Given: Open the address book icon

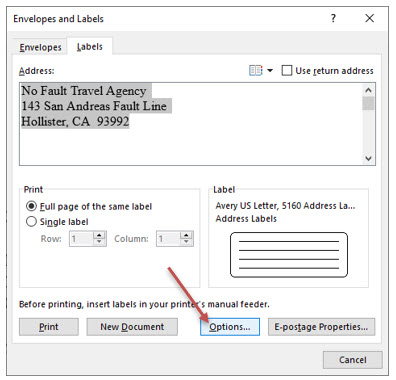Looking at the screenshot, I should (x=256, y=71).
